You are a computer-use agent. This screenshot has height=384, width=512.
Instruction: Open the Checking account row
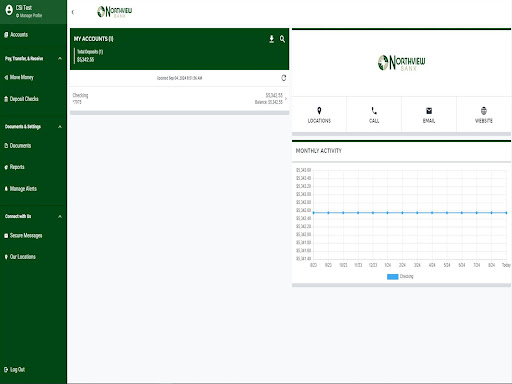[179, 99]
